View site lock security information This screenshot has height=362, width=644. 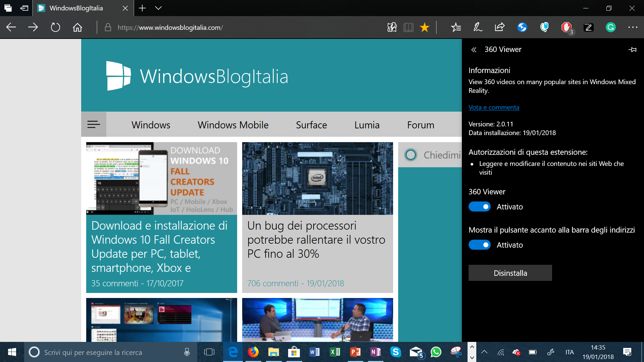[108, 27]
